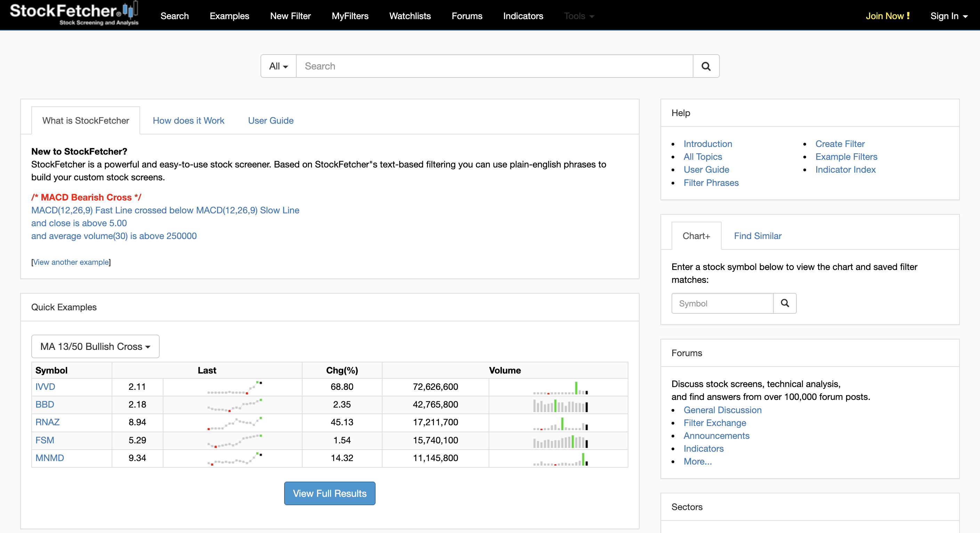This screenshot has height=533, width=980.
Task: Open MyFilters from navigation
Action: pos(350,16)
